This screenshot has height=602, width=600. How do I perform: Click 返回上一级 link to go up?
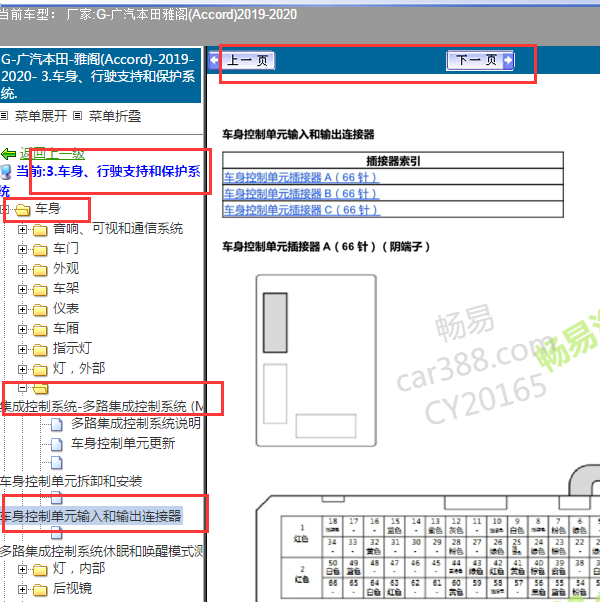(x=52, y=154)
